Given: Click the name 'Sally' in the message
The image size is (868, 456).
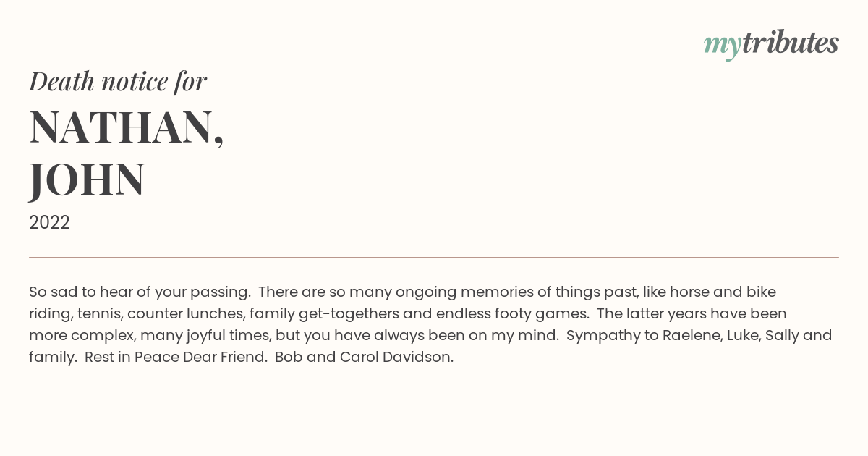Looking at the screenshot, I should pos(781,336).
